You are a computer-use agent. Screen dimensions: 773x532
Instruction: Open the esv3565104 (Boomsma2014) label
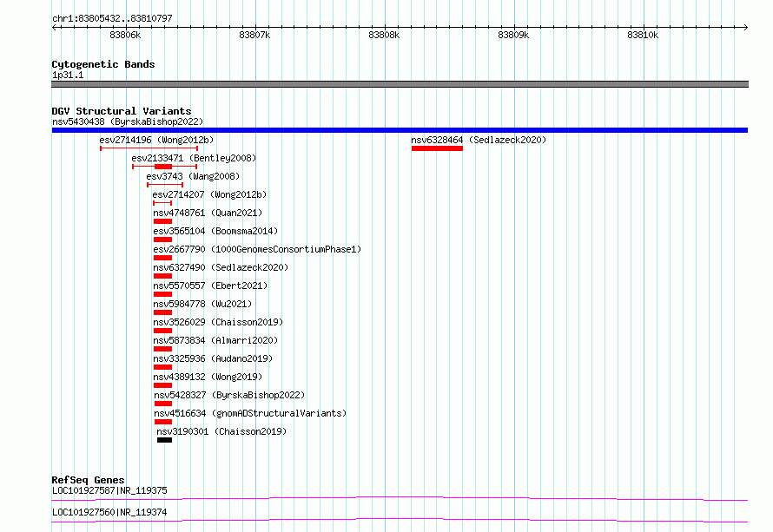click(x=215, y=231)
